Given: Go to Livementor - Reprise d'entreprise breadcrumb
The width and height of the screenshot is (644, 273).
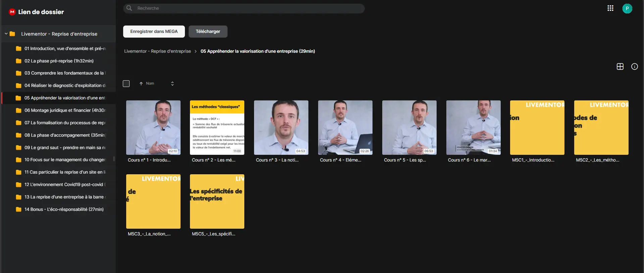Looking at the screenshot, I should pos(157,51).
